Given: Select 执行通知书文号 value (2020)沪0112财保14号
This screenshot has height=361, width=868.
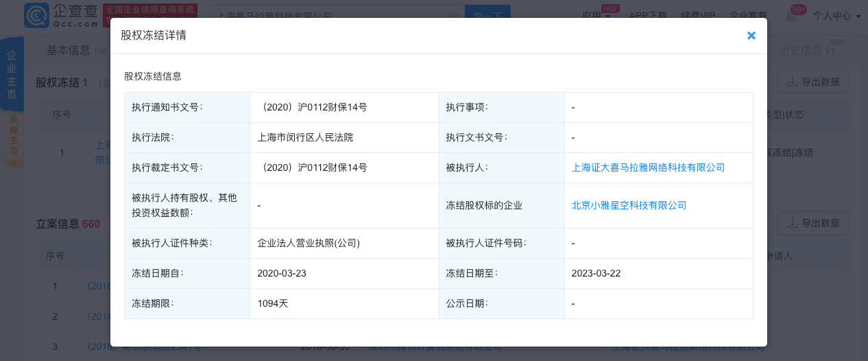Looking at the screenshot, I should (x=312, y=107).
